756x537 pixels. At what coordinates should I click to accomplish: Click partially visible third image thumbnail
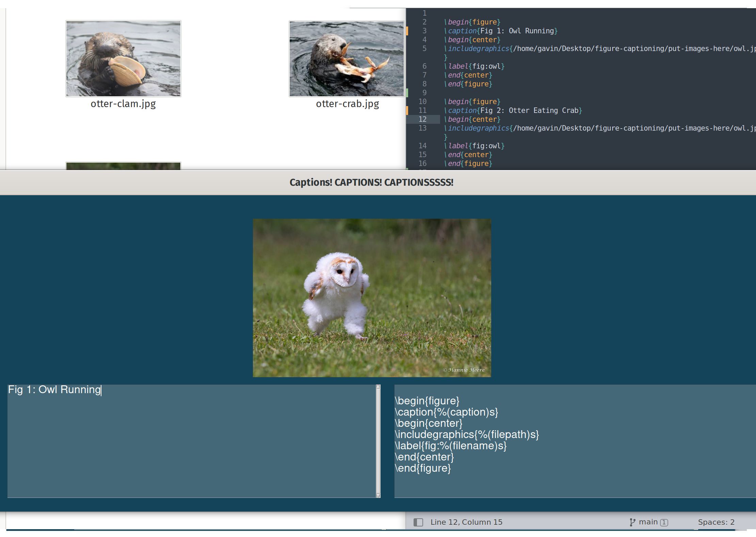pyautogui.click(x=123, y=166)
